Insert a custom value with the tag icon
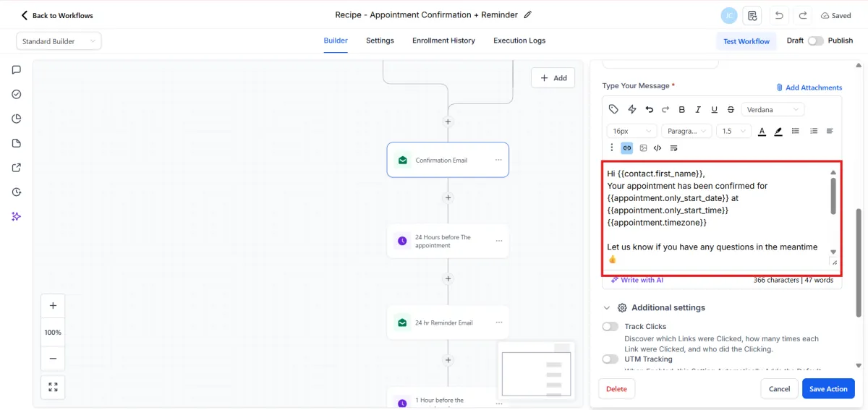The width and height of the screenshot is (868, 410). (613, 109)
